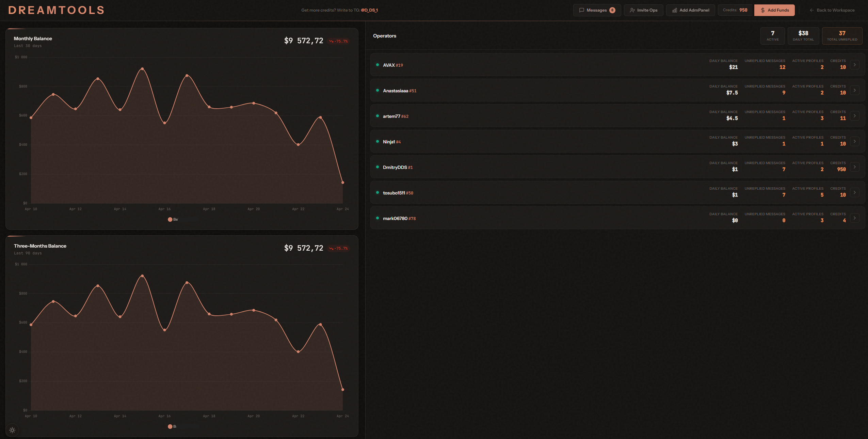Select the Total Unreplied stat card

pos(842,36)
